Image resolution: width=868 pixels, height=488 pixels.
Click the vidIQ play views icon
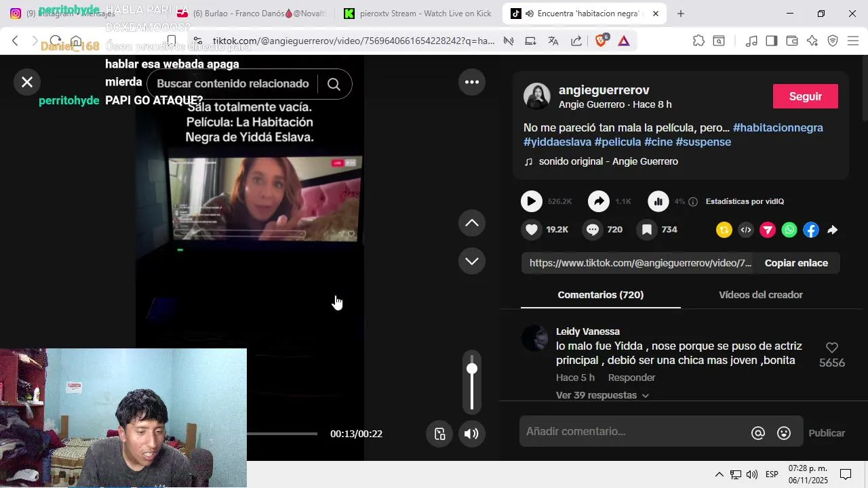coord(532,201)
